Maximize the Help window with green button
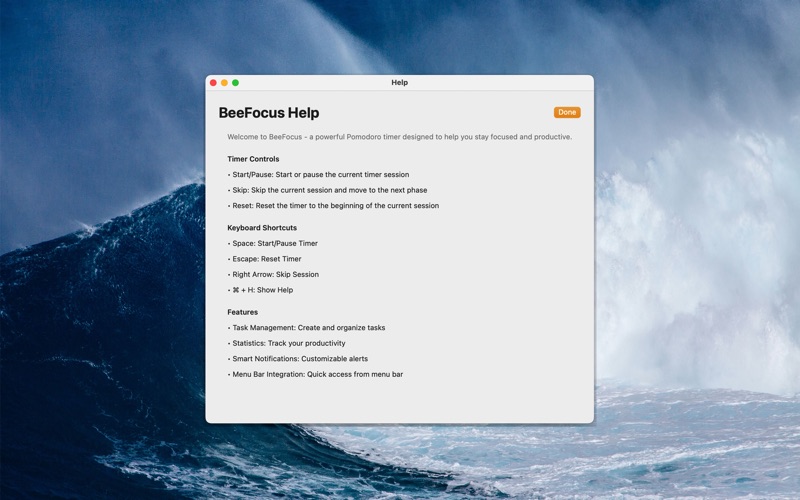This screenshot has width=800, height=500. click(235, 83)
